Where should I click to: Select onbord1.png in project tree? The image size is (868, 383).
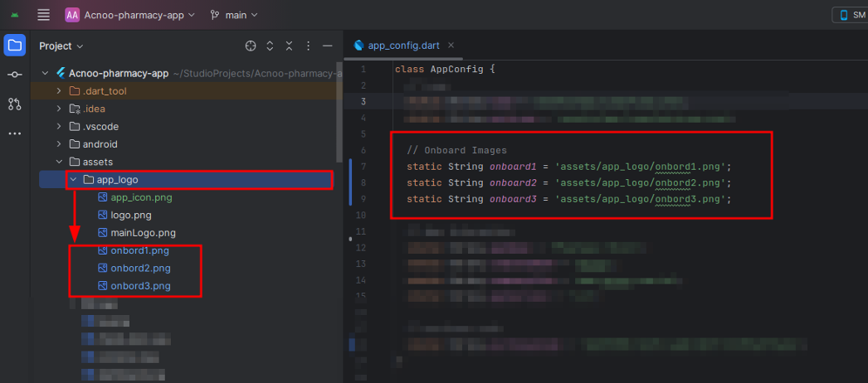pos(139,250)
